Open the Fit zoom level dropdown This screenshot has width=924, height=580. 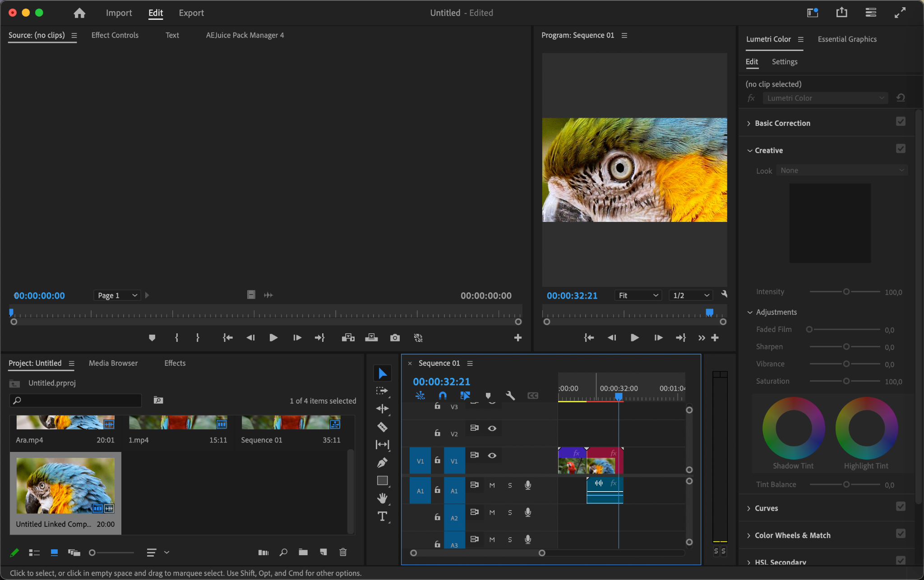point(638,295)
